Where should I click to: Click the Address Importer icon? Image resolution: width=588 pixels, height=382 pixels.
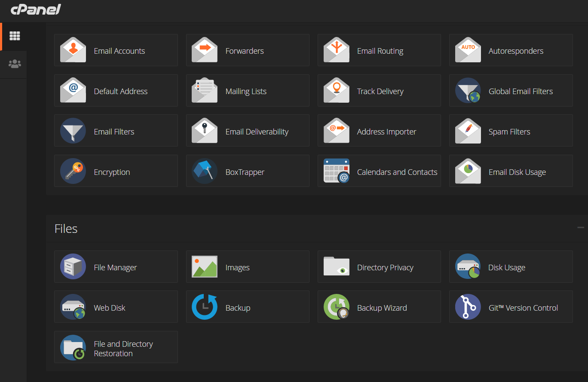pos(336,131)
